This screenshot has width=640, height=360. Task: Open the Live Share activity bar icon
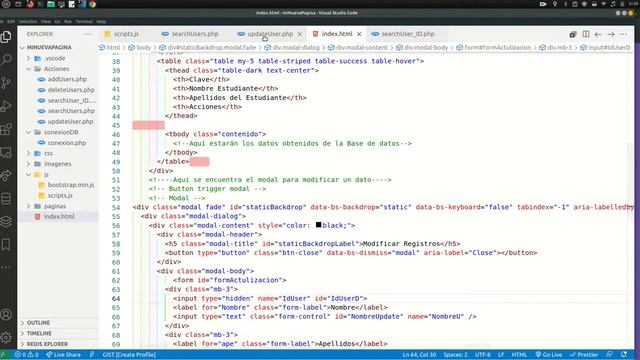point(6,176)
